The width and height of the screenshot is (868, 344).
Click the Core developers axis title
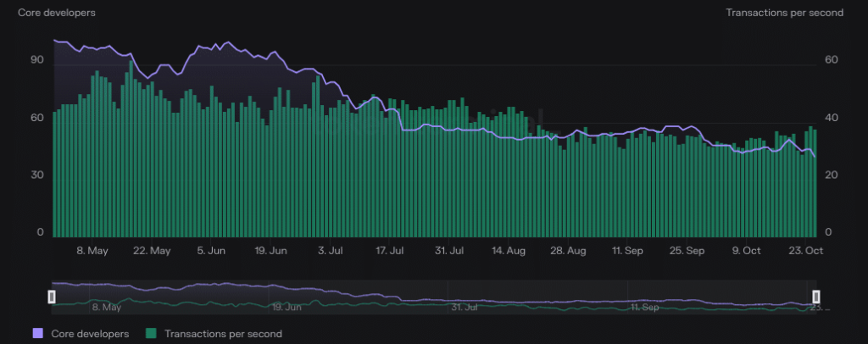[x=57, y=13]
